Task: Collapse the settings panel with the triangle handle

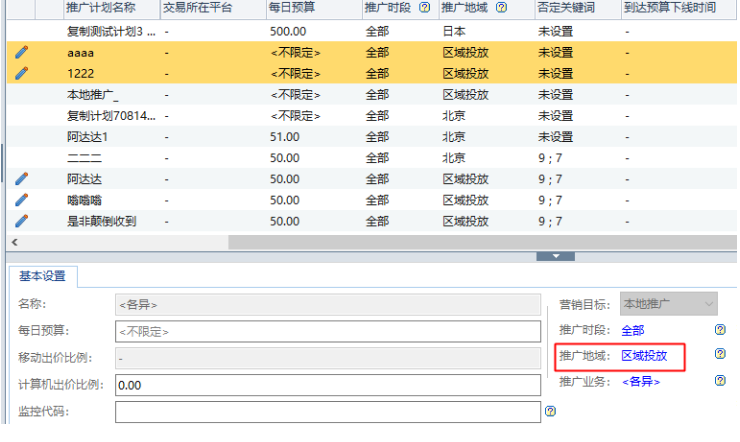Action: pyautogui.click(x=555, y=257)
